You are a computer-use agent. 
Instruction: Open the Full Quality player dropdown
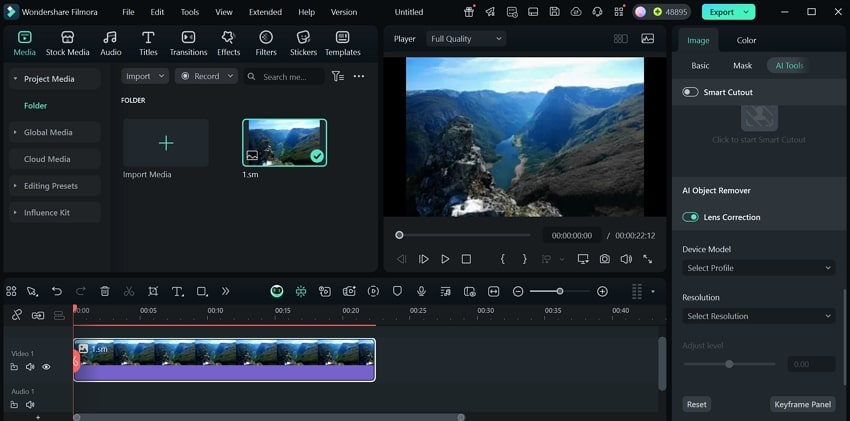[x=466, y=39]
